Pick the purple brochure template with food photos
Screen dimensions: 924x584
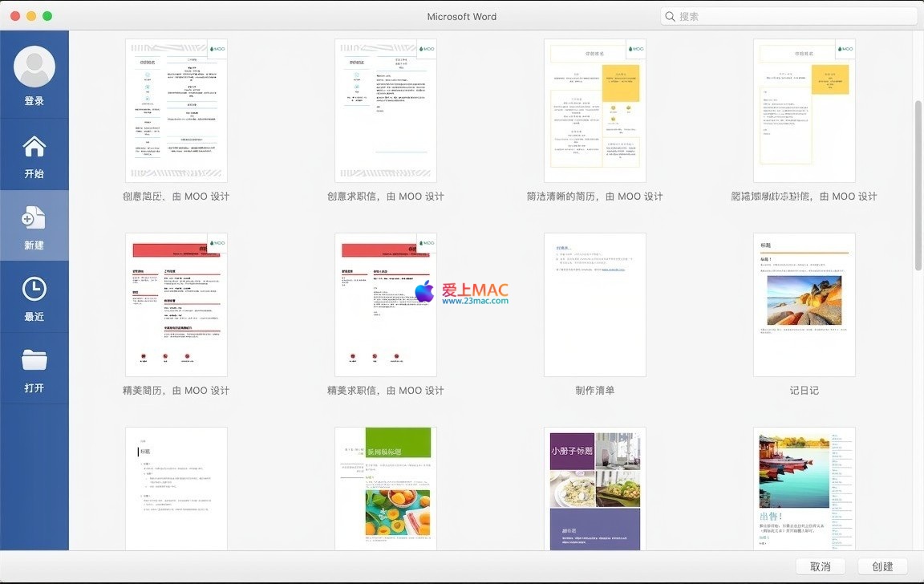pyautogui.click(x=595, y=489)
